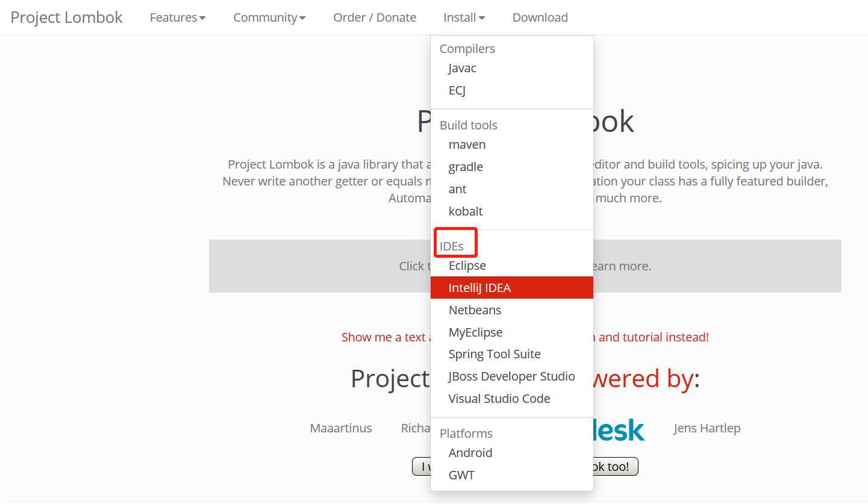
Task: Click the Project Lombok brand logo text
Action: click(66, 17)
